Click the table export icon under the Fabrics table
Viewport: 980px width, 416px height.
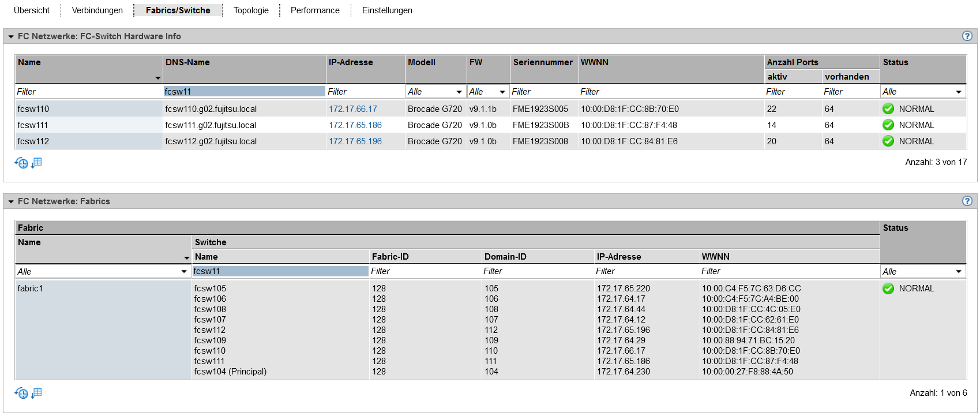[x=37, y=393]
